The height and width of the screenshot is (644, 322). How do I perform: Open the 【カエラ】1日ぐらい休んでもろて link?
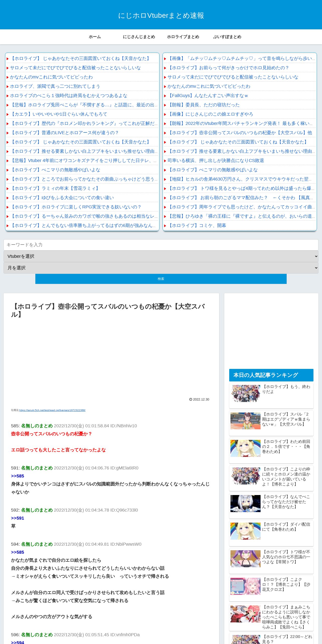click(x=58, y=114)
